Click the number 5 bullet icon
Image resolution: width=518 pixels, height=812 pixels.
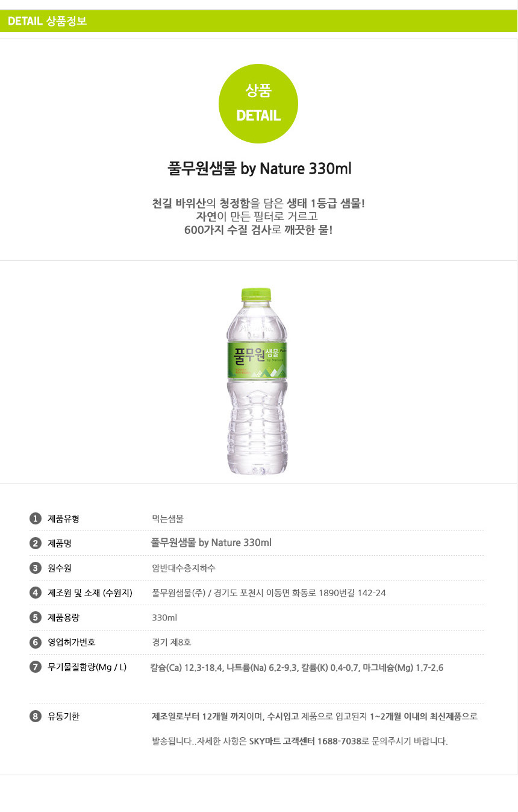click(x=35, y=617)
